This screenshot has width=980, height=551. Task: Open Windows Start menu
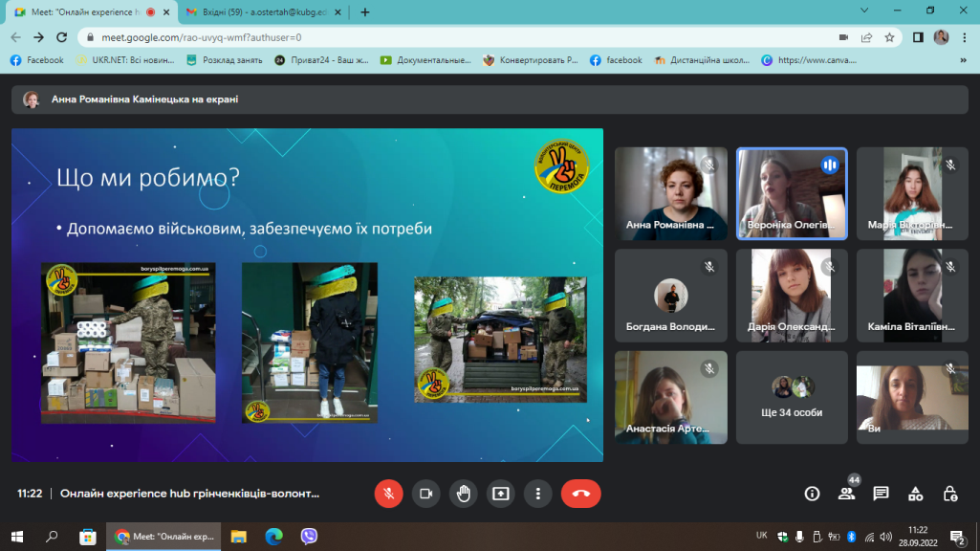coord(17,537)
